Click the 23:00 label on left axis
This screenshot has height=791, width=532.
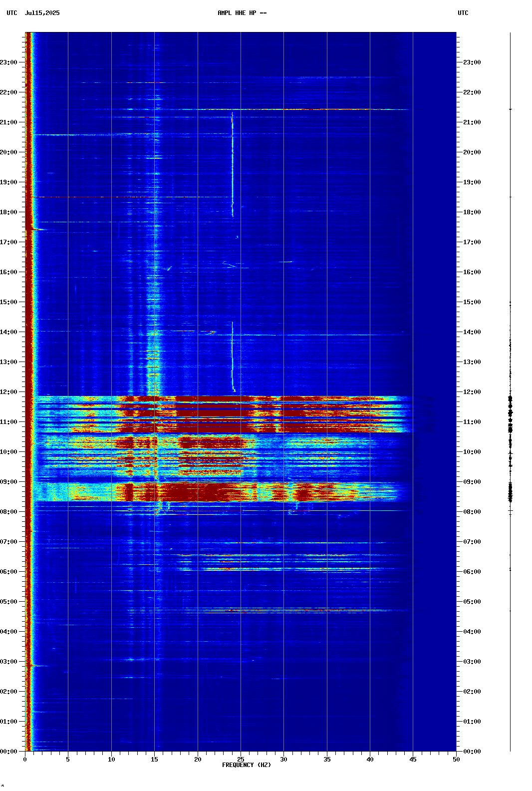(8, 62)
